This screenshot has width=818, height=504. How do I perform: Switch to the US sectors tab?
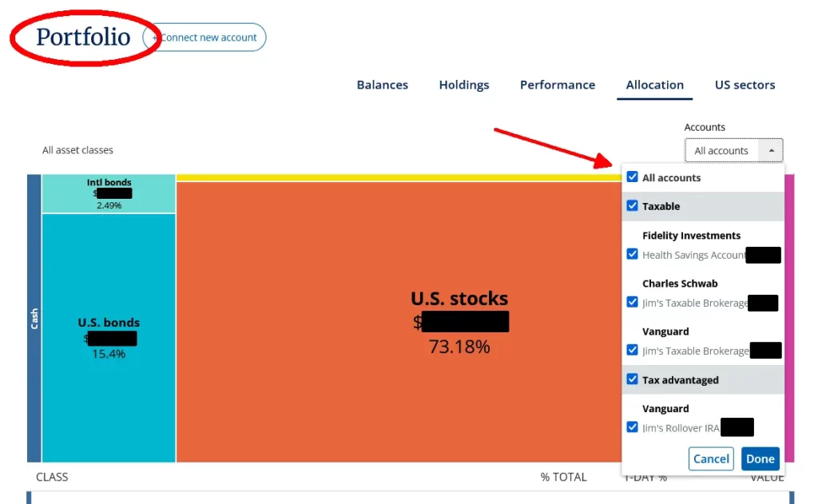point(745,85)
